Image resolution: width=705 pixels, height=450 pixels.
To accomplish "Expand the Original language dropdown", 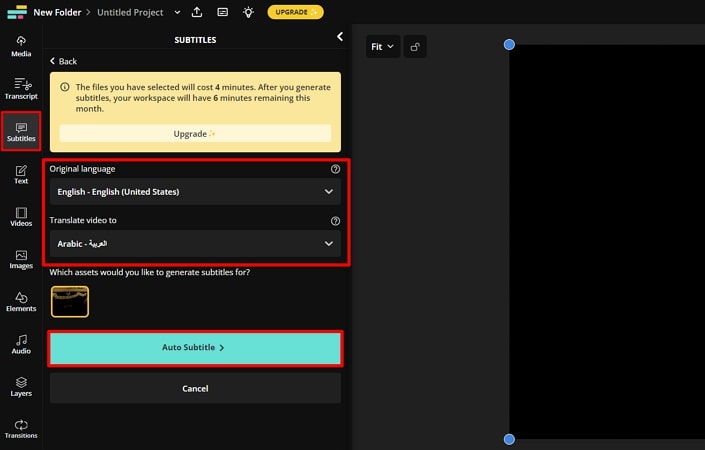I will point(195,191).
